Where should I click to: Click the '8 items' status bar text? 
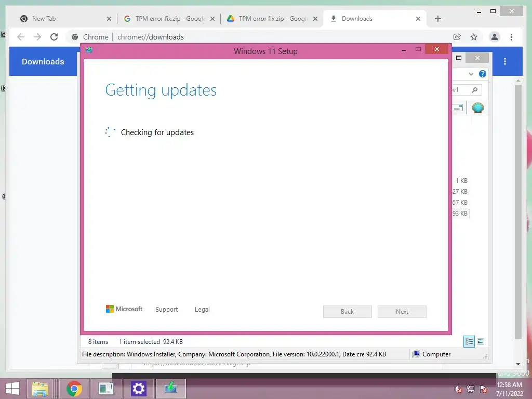98,342
